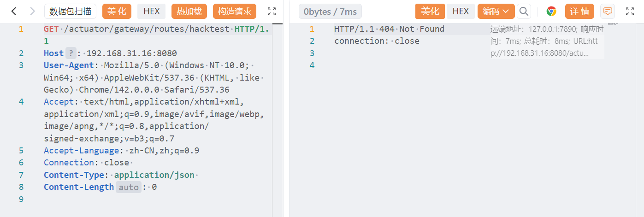Click the question mark badge beside Host
The image size is (644, 217).
pos(71,53)
